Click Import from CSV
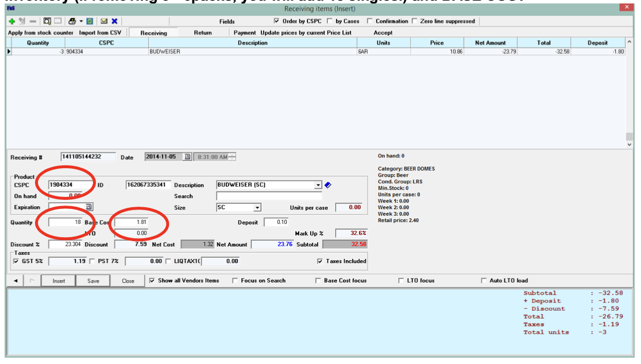This screenshot has height=364, width=641. 100,33
